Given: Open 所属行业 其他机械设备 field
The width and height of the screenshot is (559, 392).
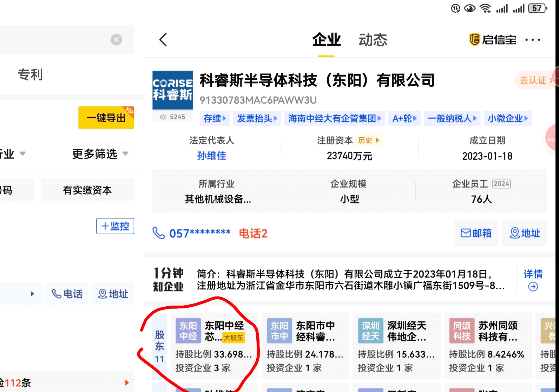Looking at the screenshot, I should pyautogui.click(x=218, y=191).
